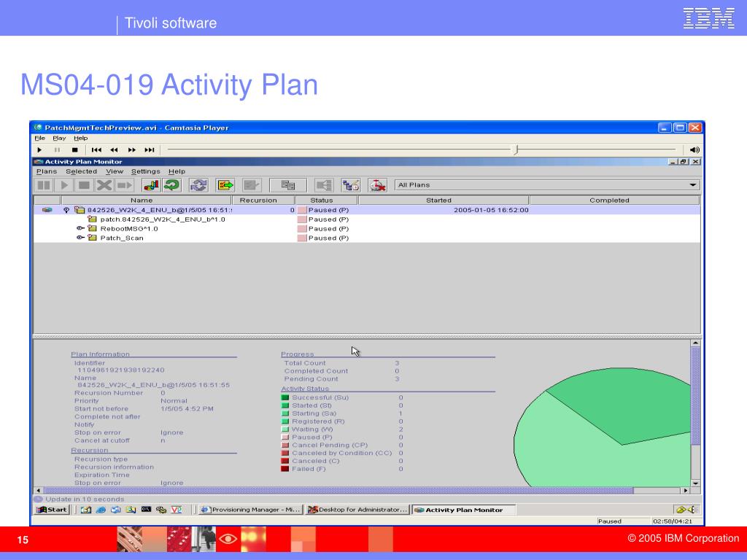Click the Paused (P) status of RebootMSG^1.0
Viewport: 747px width, 560px height.
pos(328,228)
